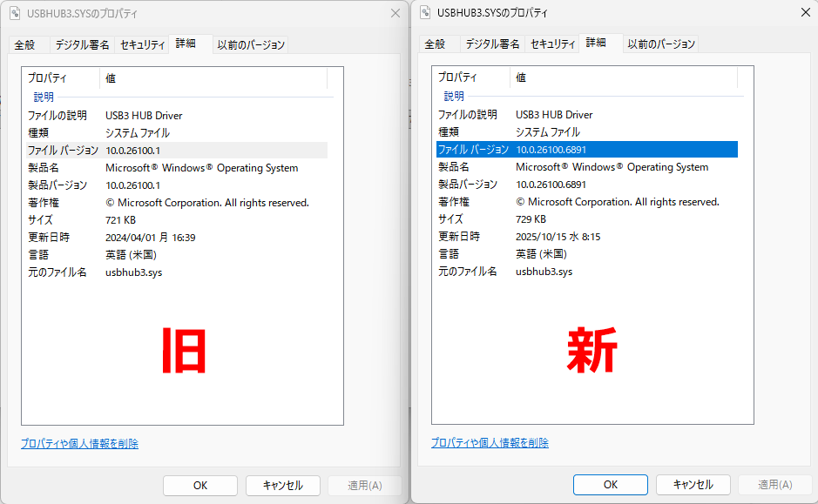Select 以前のバージョン tab in the right dialog
The height and width of the screenshot is (504, 818).
pyautogui.click(x=661, y=44)
